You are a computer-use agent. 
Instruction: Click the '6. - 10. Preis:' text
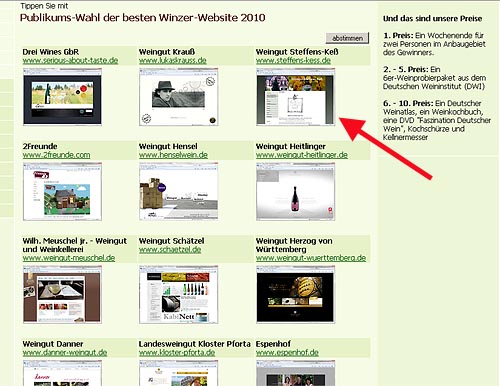click(x=408, y=103)
